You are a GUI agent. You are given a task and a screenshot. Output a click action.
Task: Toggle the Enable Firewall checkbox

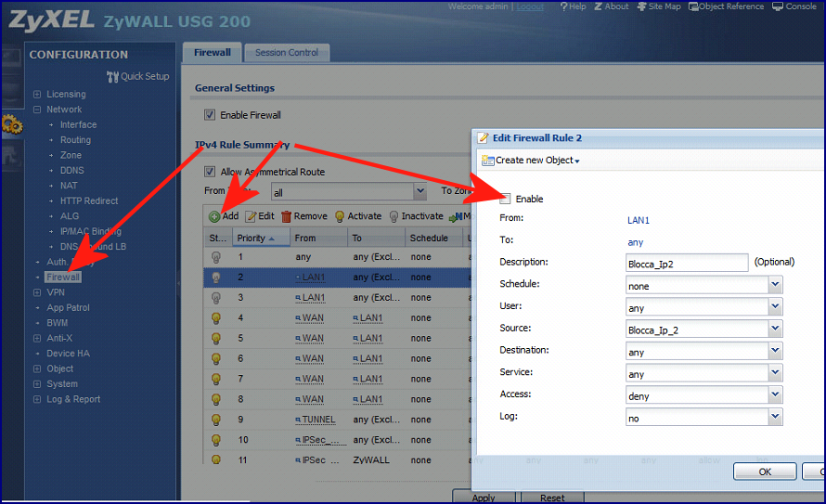(210, 115)
